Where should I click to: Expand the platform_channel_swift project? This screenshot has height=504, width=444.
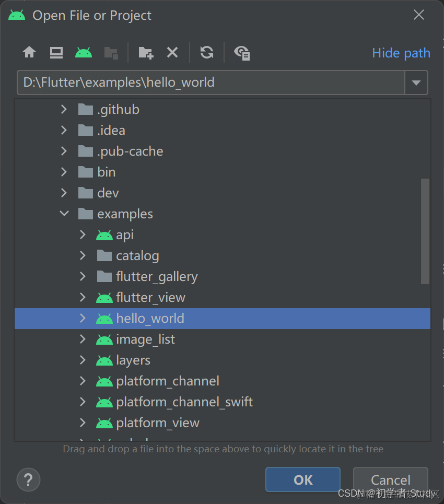[83, 402]
